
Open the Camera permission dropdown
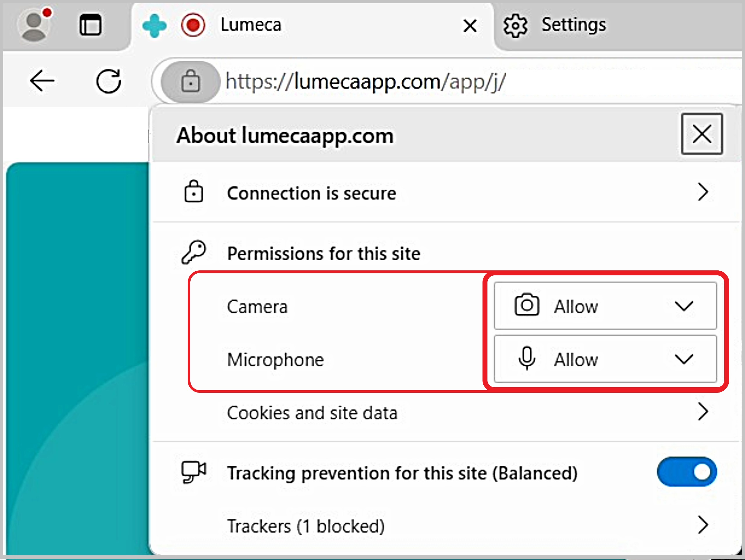click(685, 306)
